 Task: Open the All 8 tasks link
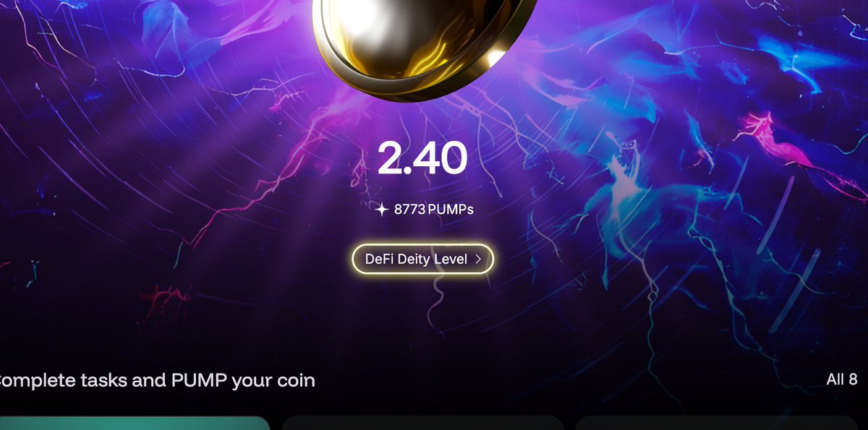[x=841, y=379]
